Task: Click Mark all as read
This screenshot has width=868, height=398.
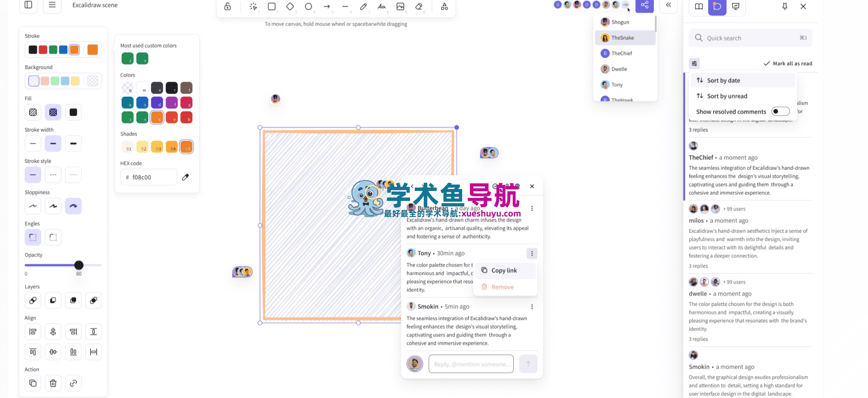Action: (788, 64)
